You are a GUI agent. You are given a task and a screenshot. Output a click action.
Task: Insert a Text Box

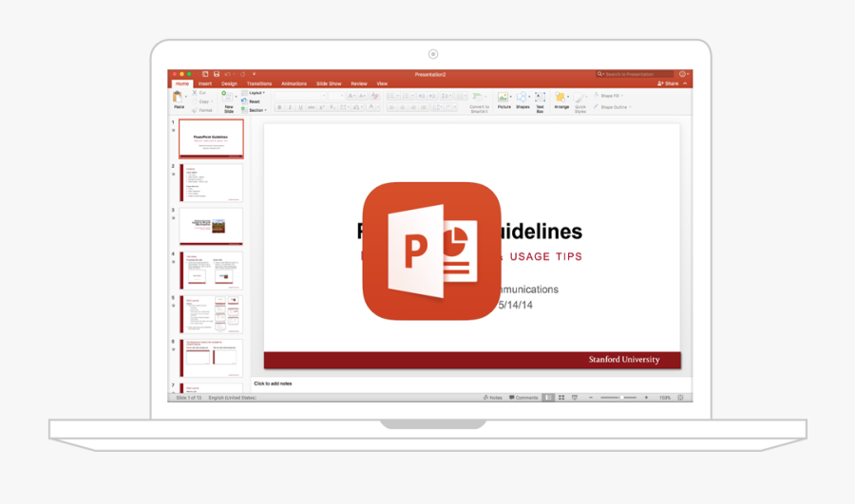tap(540, 102)
